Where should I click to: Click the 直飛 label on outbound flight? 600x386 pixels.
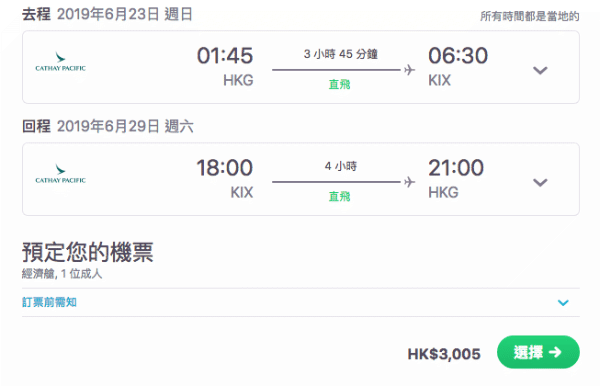[x=339, y=84]
